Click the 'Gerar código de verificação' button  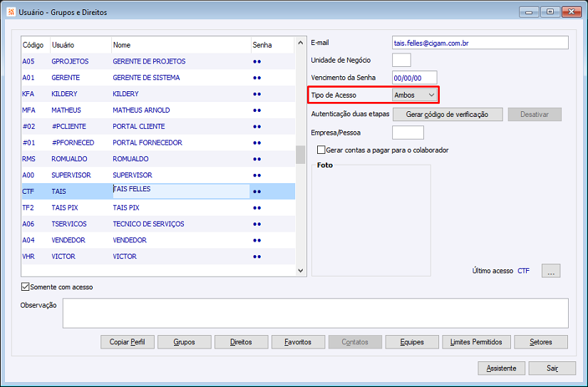tap(448, 114)
